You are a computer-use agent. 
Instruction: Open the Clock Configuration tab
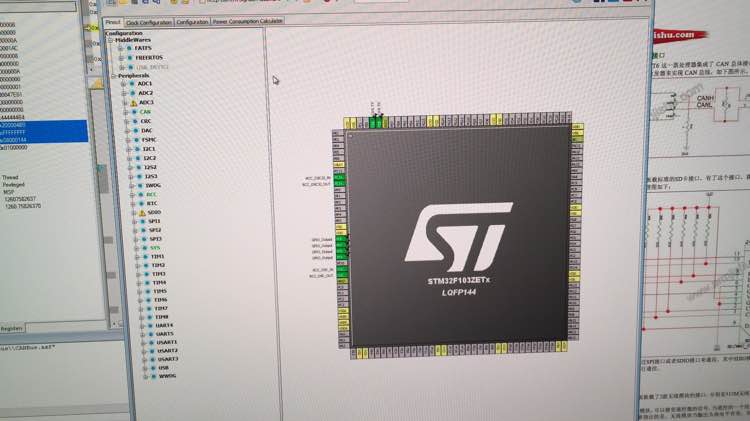[149, 22]
